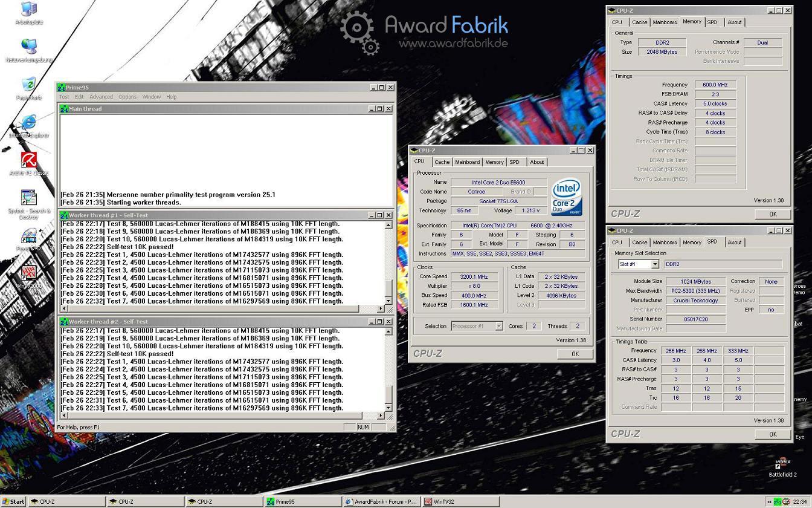The height and width of the screenshot is (508, 812).
Task: Click the Worker thread #1 window icon
Action: tap(64, 215)
